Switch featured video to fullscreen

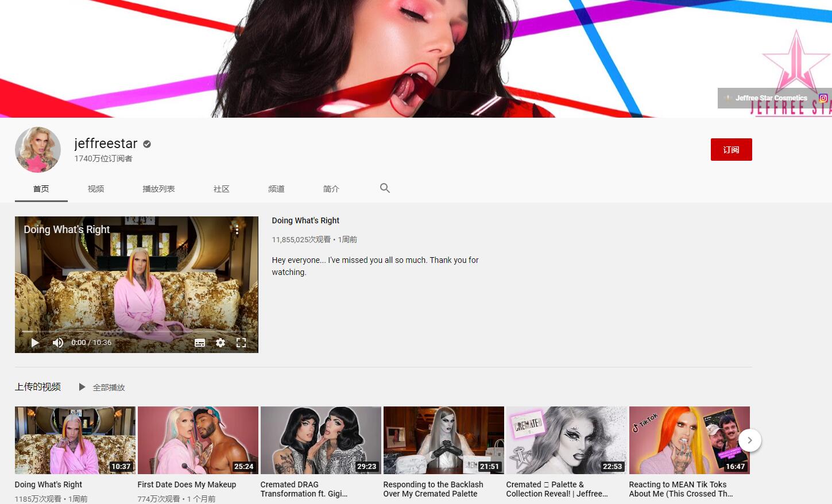coord(241,343)
